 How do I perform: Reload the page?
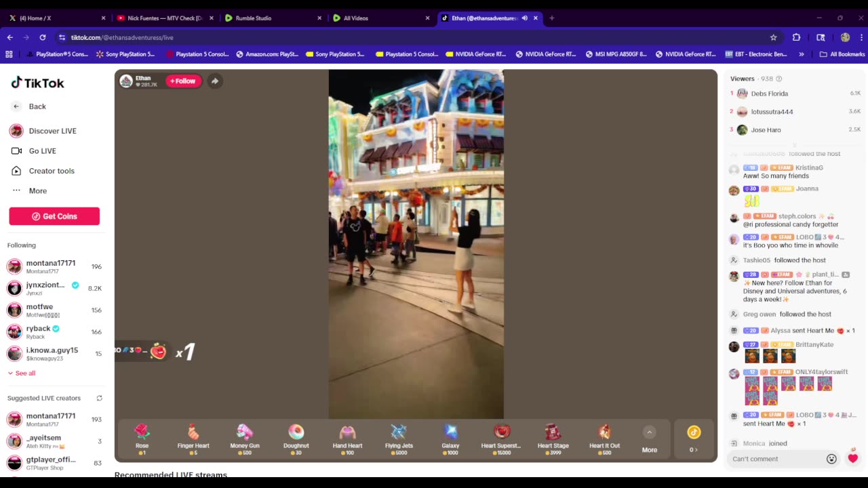43,37
